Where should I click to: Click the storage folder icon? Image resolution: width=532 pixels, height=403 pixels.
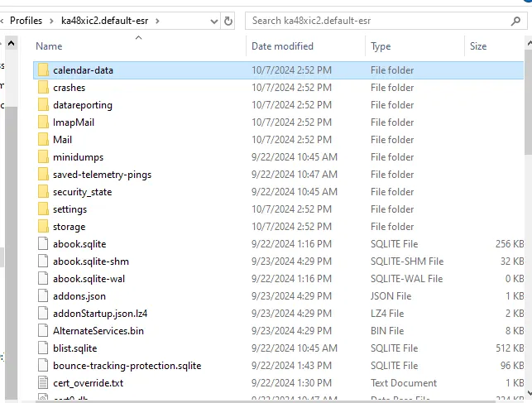43,226
